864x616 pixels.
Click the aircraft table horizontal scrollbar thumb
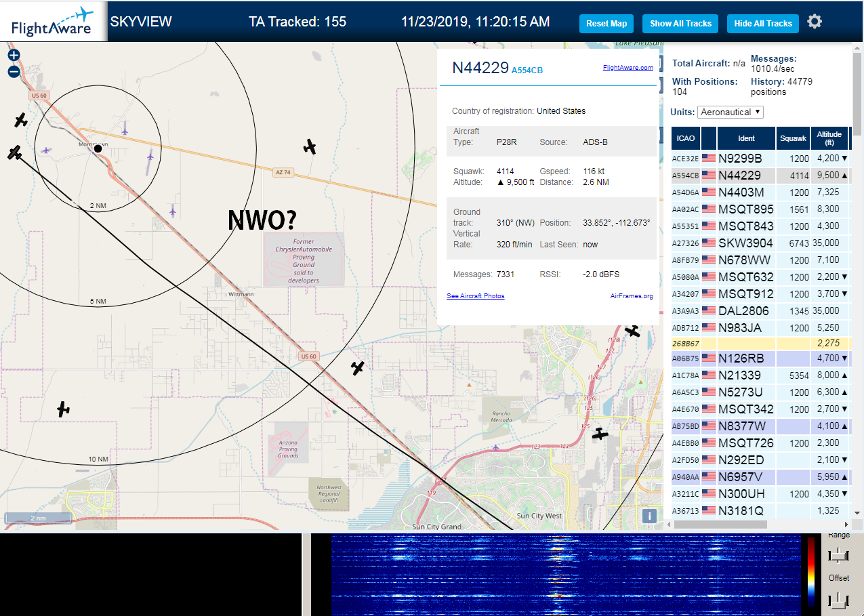click(x=720, y=524)
